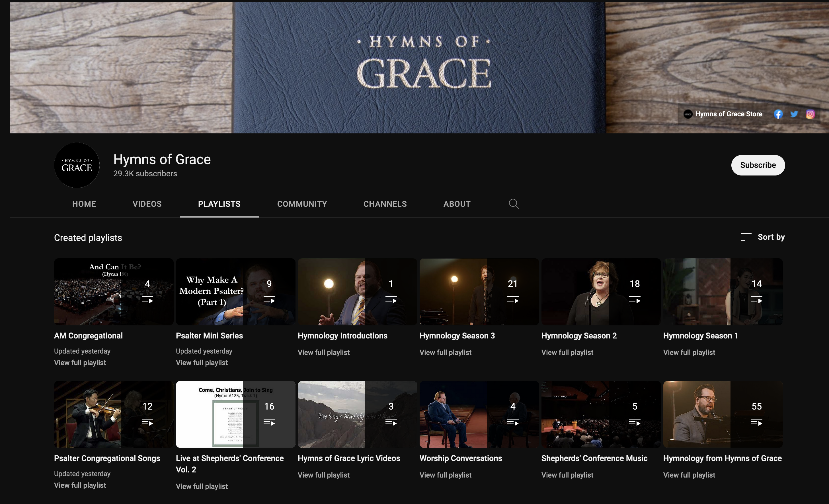Open the Hymnology Season 3 playlist title
Screen dimensions: 829x504
[457, 336]
